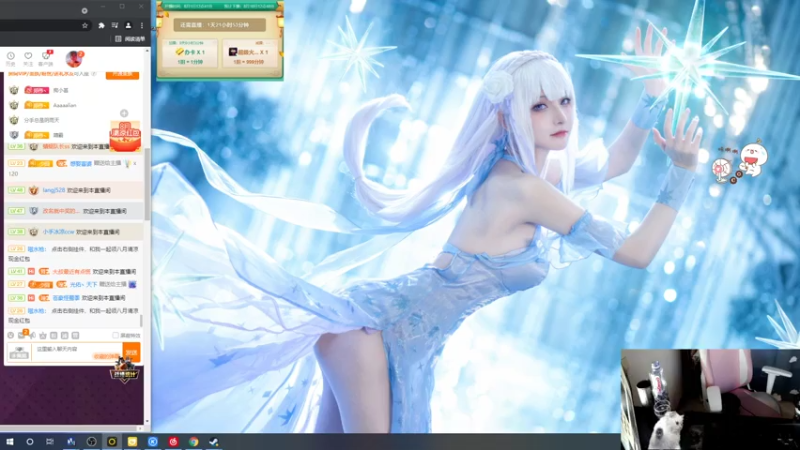
Task: Click the round plus icon above the red envelope
Action: (124, 113)
